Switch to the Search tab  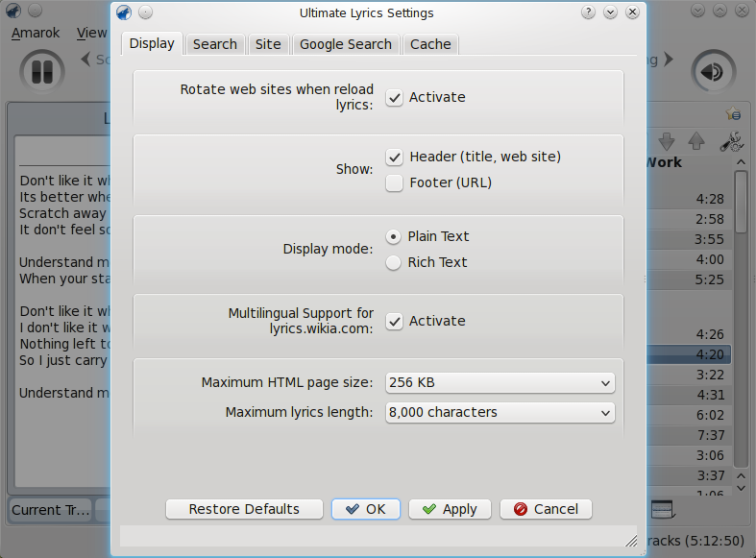(x=215, y=44)
